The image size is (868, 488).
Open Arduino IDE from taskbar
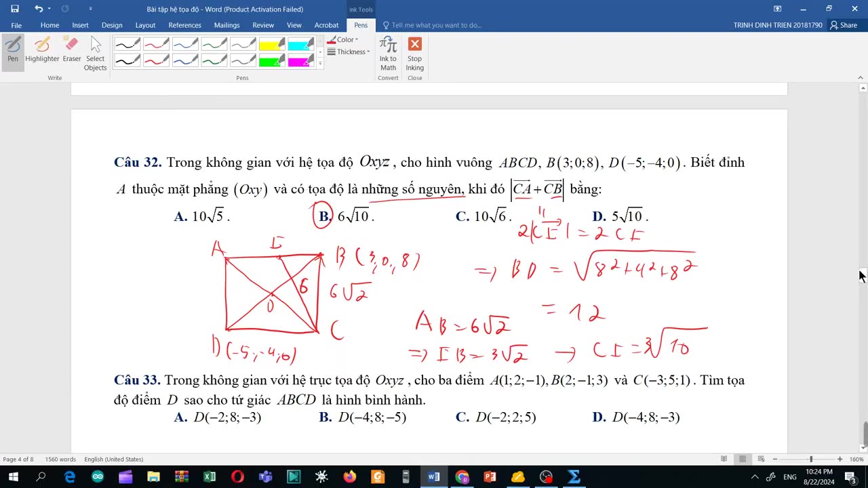click(98, 476)
